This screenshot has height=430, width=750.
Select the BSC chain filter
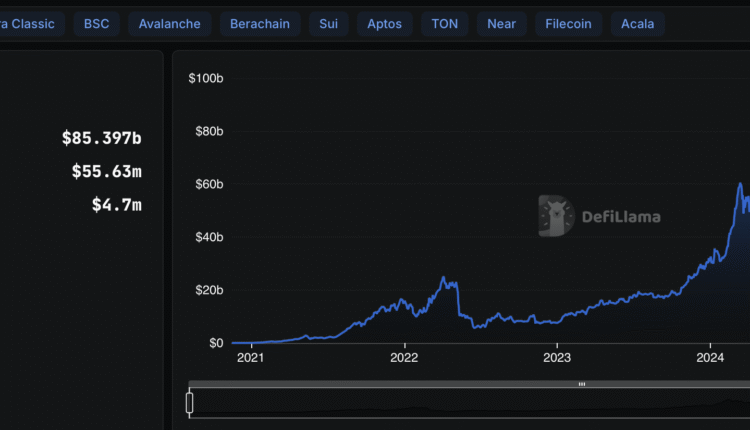point(97,23)
